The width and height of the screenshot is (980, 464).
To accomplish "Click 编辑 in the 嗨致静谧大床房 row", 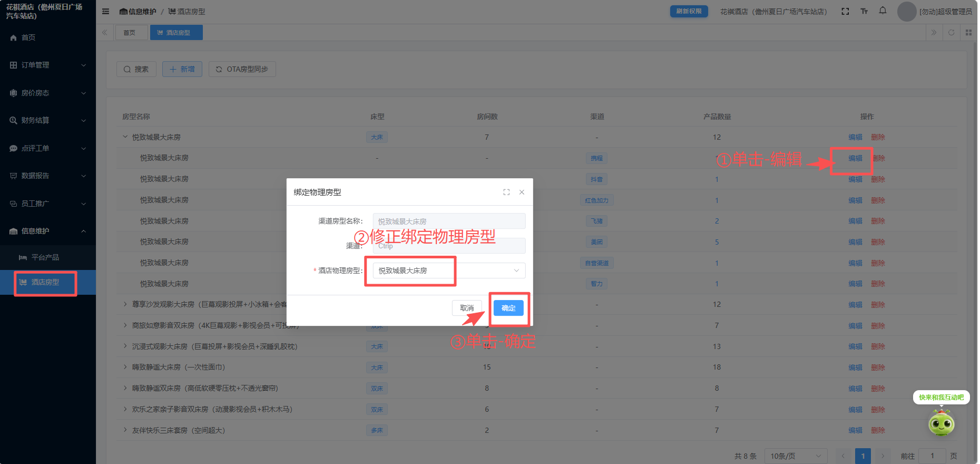I will click(x=855, y=368).
